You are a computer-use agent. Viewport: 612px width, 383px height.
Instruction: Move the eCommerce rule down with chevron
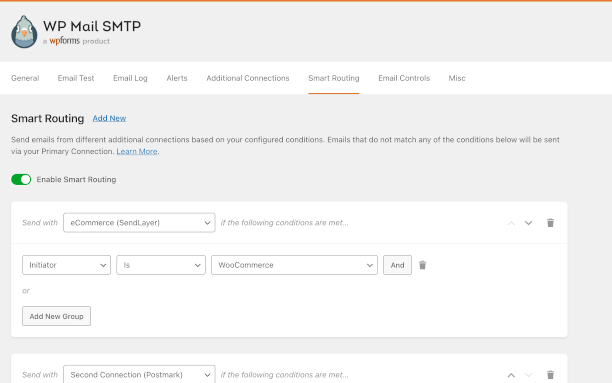tap(528, 223)
